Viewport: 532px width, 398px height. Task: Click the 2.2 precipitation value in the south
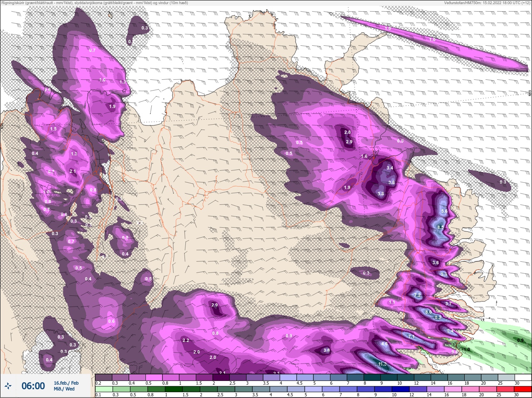click(x=186, y=341)
